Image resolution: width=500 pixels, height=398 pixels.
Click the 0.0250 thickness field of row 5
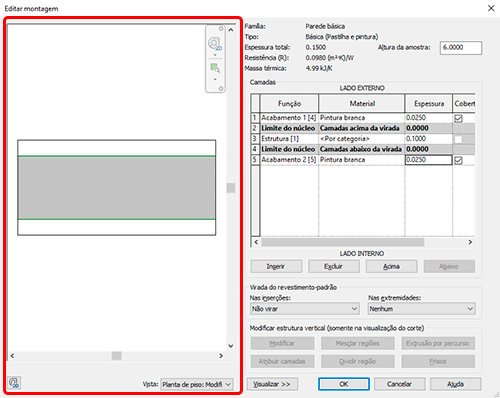429,160
